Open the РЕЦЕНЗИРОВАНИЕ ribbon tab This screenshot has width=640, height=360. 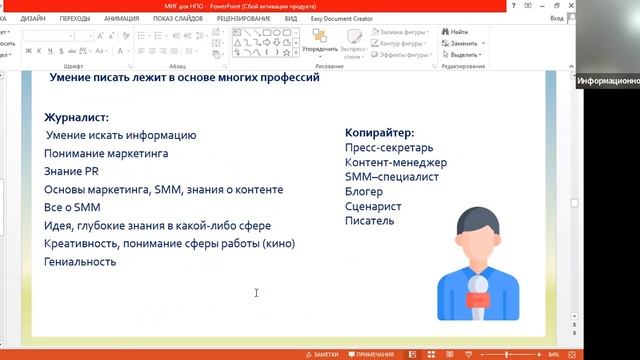pos(244,19)
